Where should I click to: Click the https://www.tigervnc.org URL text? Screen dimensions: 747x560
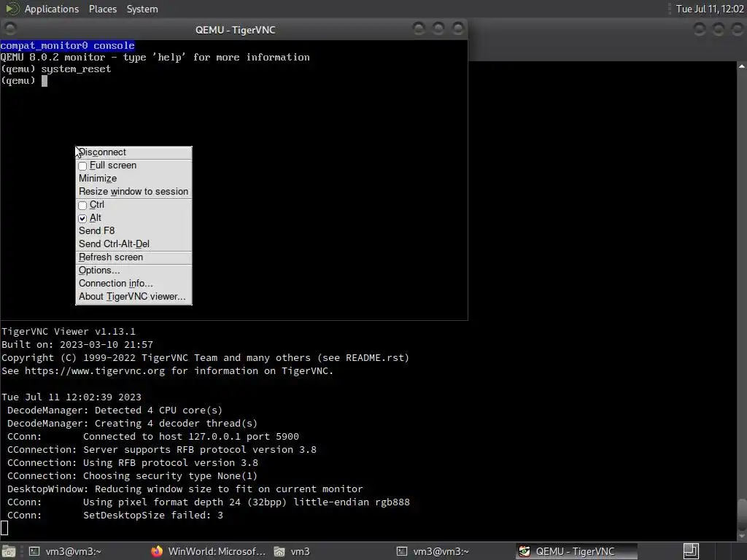[95, 371]
